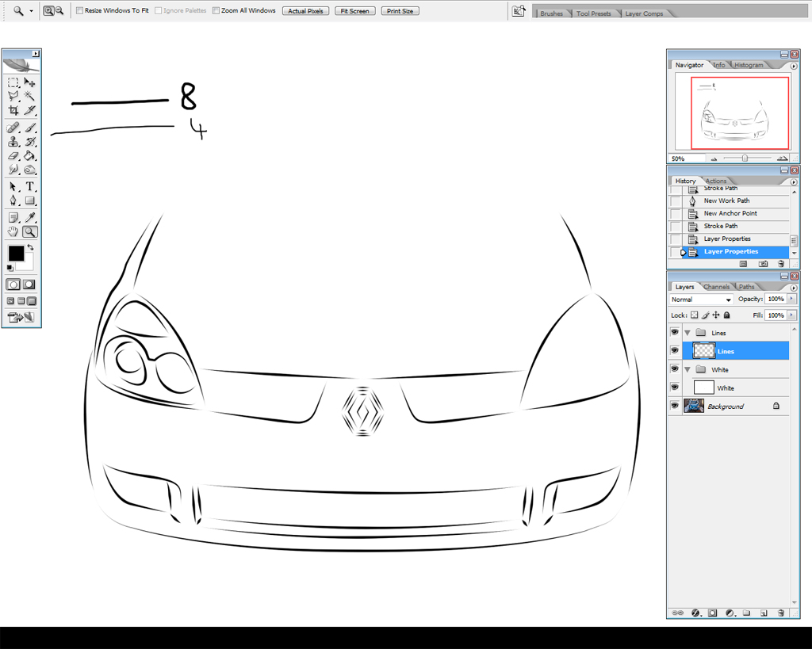Select the Magic Wand tool
The width and height of the screenshot is (812, 649).
point(29,96)
